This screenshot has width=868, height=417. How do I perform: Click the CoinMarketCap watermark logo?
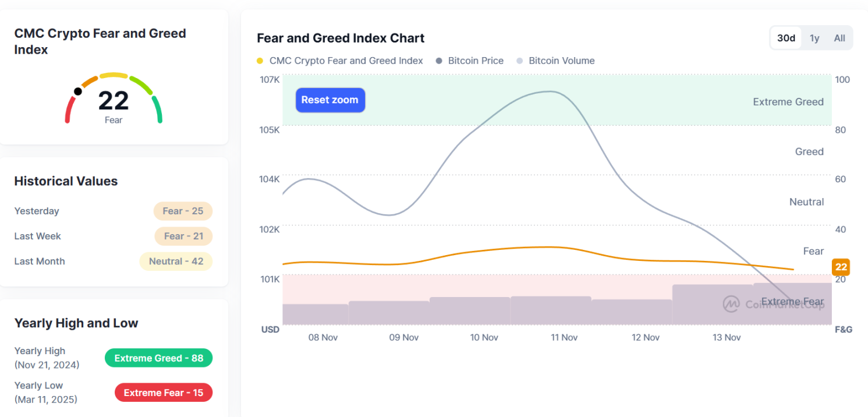pyautogui.click(x=731, y=303)
